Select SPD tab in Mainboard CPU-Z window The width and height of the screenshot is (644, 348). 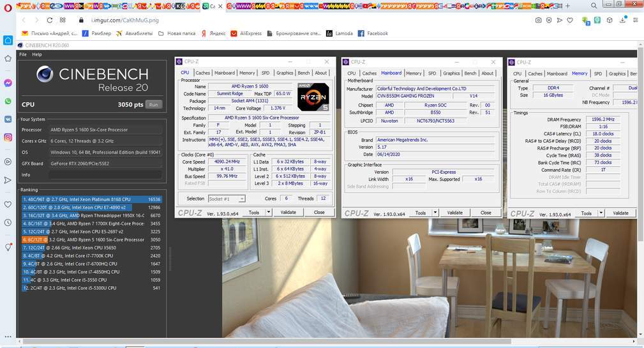[432, 73]
